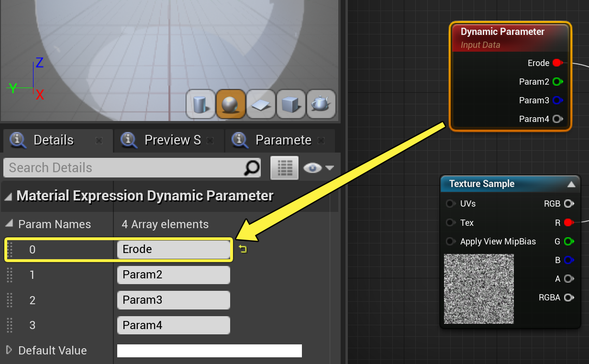The image size is (589, 364).
Task: Open the eye view options dropdown
Action: coord(319,168)
